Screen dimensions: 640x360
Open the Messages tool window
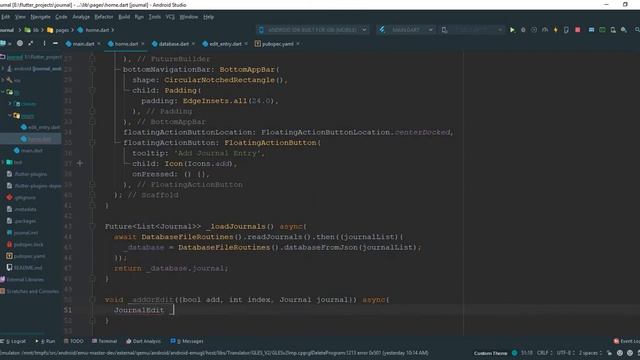187,341
